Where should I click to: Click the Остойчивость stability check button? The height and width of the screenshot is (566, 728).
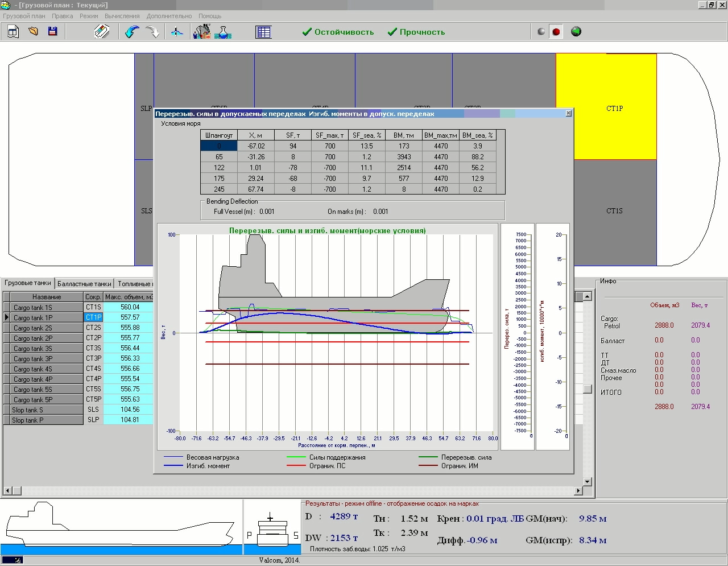point(338,32)
